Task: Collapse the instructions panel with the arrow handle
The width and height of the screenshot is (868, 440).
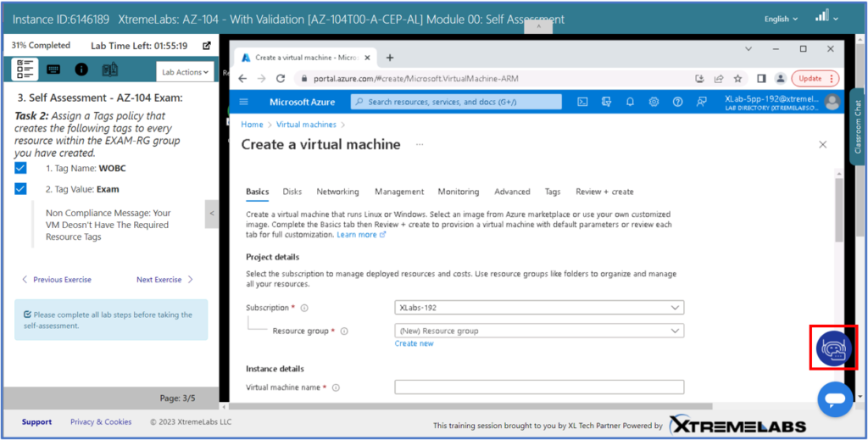Action: [212, 214]
